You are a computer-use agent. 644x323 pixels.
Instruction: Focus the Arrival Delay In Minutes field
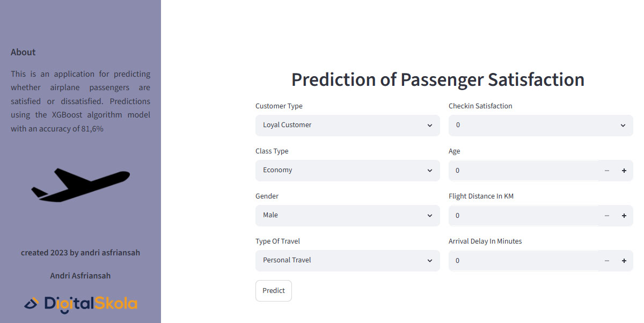pos(523,261)
